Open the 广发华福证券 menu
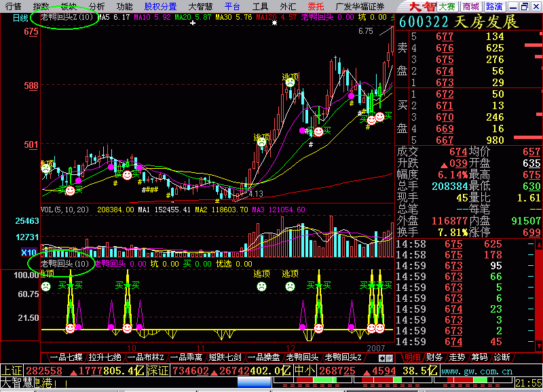This screenshot has height=392, width=543. tap(360, 6)
